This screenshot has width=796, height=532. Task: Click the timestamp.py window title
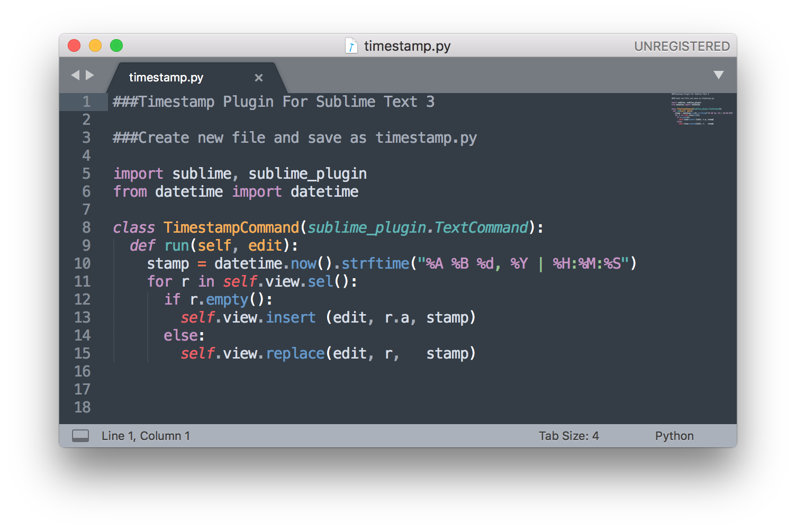click(x=407, y=46)
